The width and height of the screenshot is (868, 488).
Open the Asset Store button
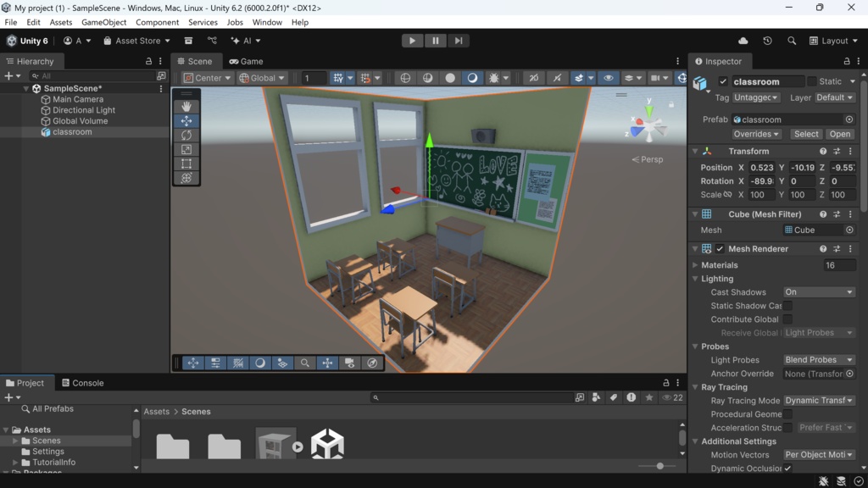[x=136, y=41]
